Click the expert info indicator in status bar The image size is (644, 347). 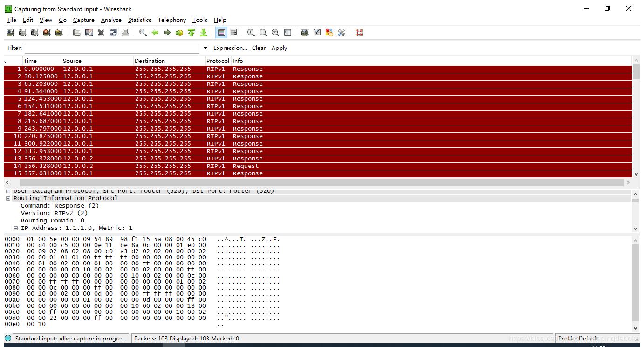point(8,338)
